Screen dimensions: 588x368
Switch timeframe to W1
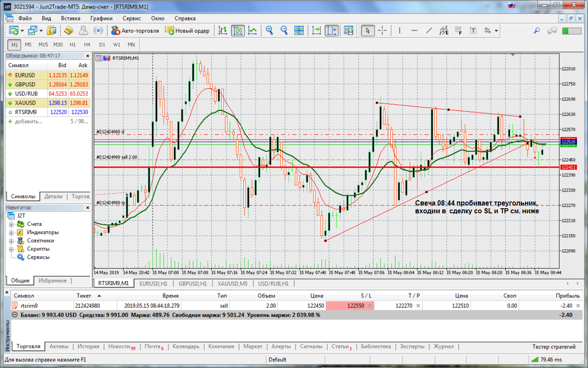[117, 45]
